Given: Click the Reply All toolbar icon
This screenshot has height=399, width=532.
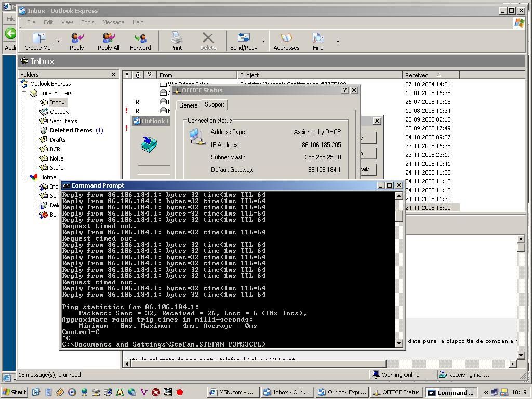Looking at the screenshot, I should [108, 41].
